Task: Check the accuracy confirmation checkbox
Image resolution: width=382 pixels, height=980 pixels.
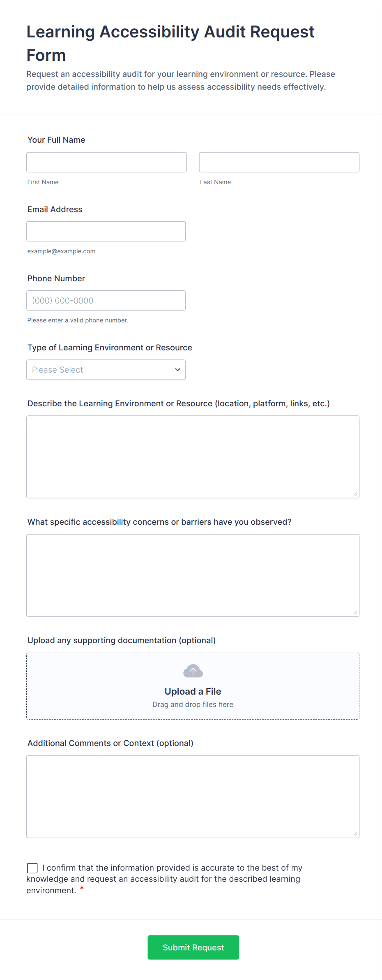Action: coord(32,868)
